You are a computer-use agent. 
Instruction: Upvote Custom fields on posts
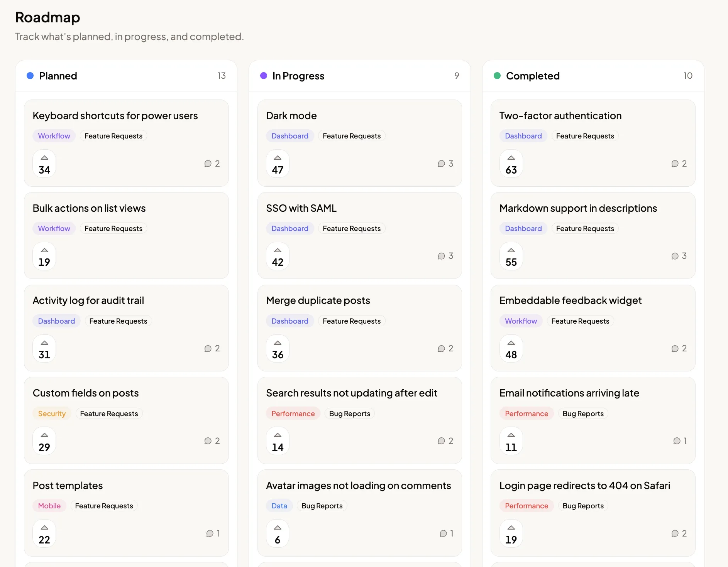(x=44, y=441)
